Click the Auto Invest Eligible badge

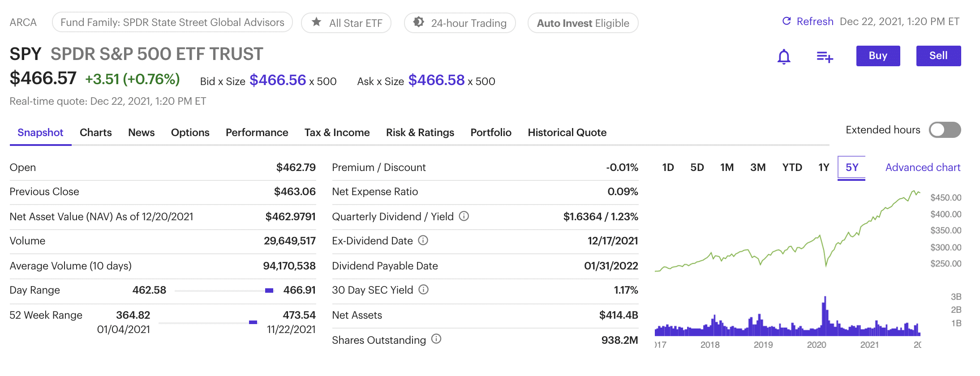pos(583,23)
